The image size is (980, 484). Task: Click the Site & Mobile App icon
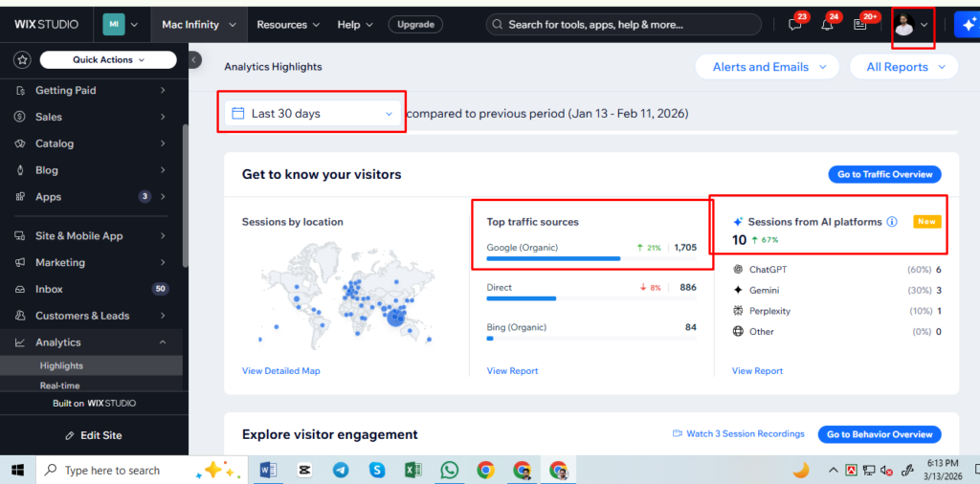click(21, 236)
